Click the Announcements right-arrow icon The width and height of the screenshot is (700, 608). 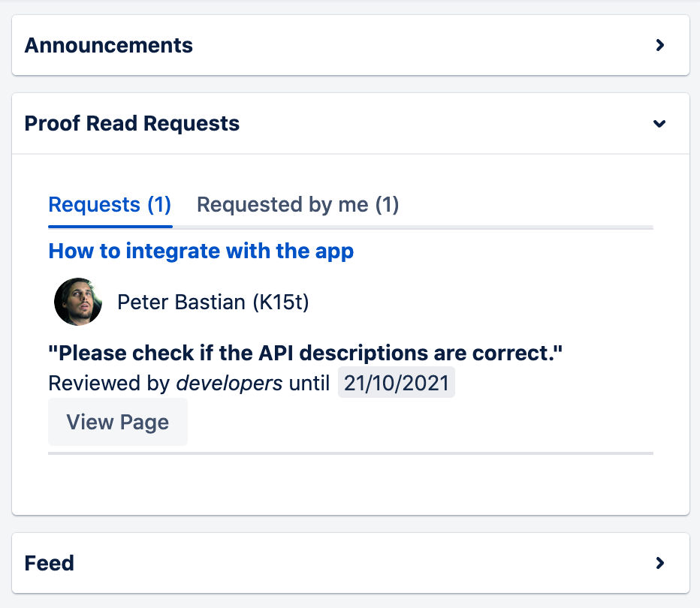click(x=660, y=45)
